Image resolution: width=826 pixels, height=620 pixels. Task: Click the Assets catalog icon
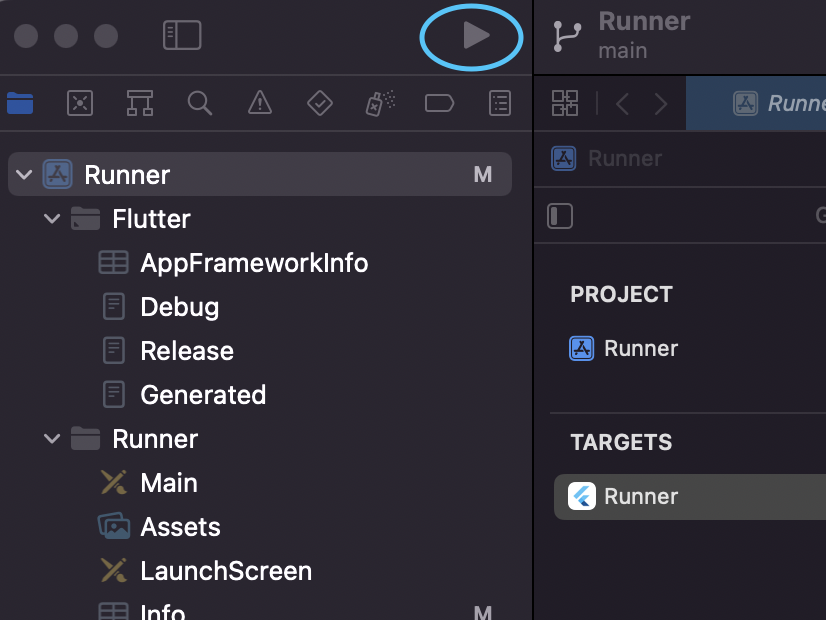114,526
